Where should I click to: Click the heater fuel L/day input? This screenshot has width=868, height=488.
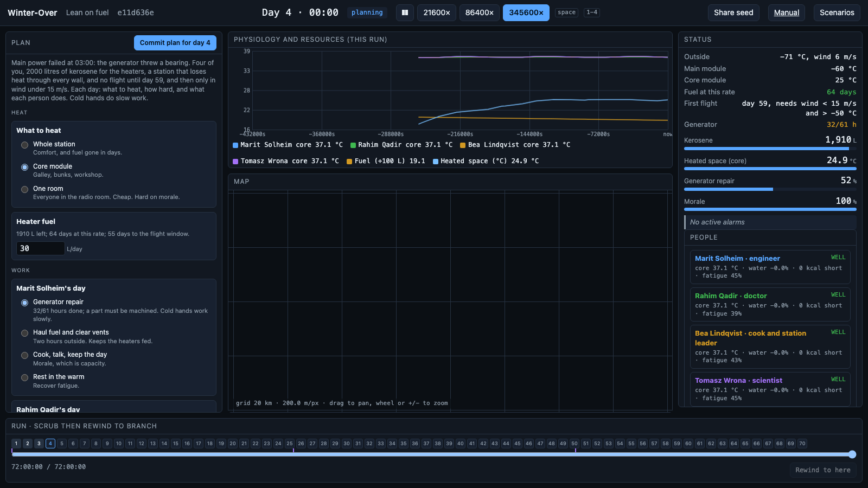tap(41, 248)
